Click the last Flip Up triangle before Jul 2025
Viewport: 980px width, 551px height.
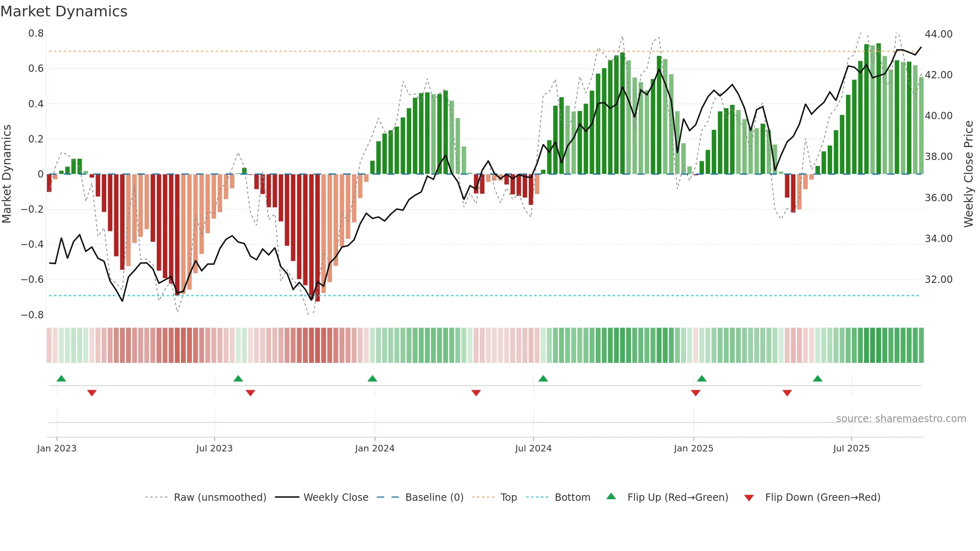[817, 378]
